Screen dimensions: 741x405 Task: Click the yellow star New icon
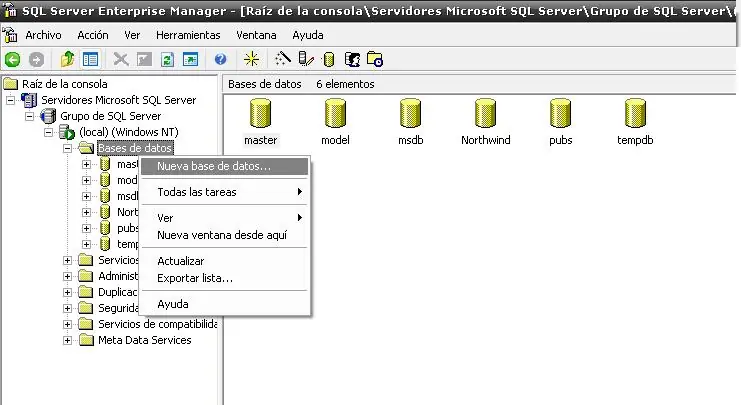[x=251, y=60]
